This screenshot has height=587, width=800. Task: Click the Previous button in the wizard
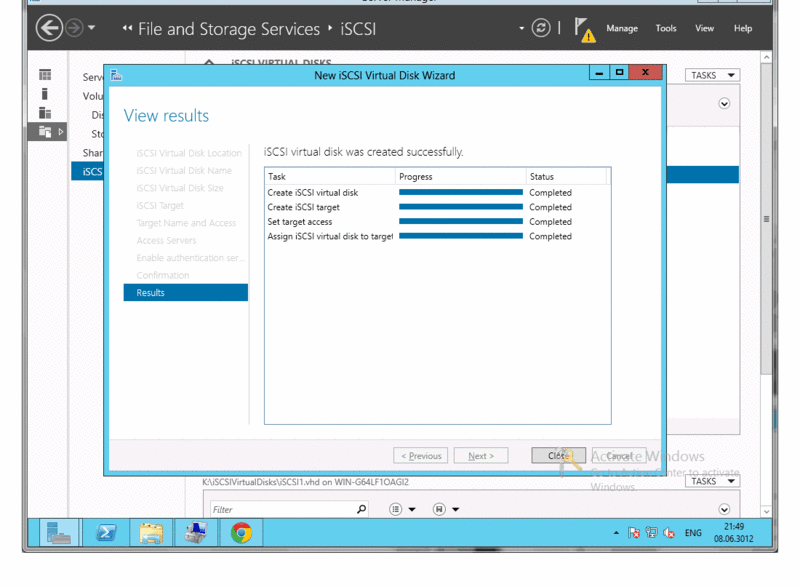(x=420, y=455)
